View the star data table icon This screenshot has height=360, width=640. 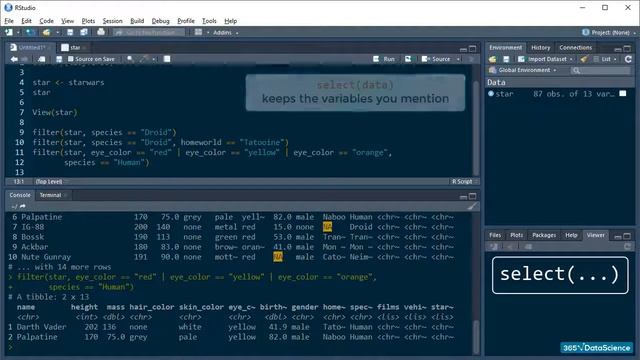pyautogui.click(x=623, y=94)
